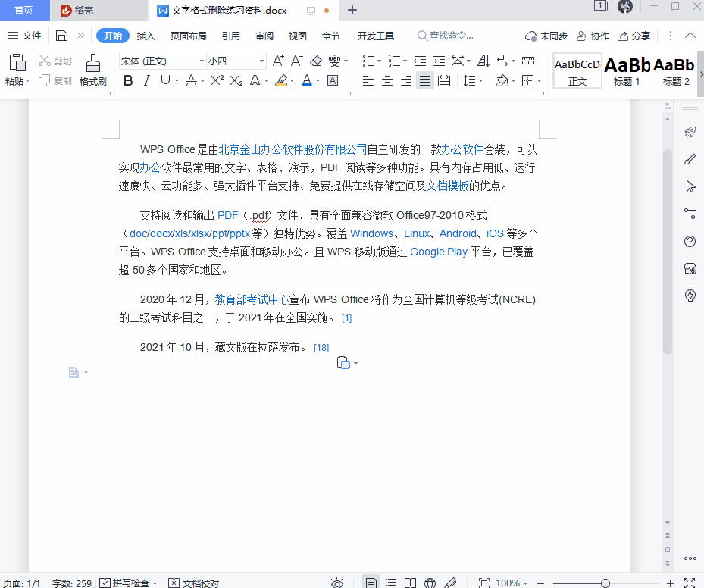Click the 分享 share button

pos(634,36)
